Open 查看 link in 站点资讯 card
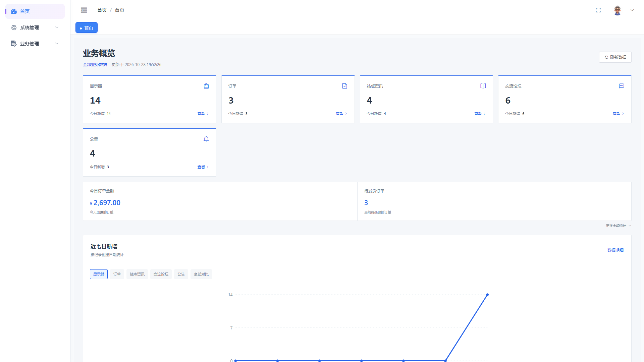 (x=480, y=114)
